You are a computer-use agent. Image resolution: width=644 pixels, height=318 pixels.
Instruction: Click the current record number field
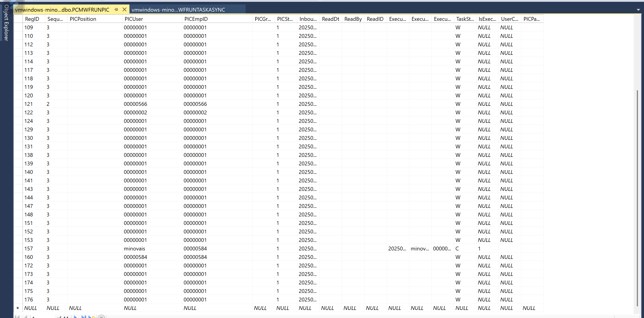[42, 316]
